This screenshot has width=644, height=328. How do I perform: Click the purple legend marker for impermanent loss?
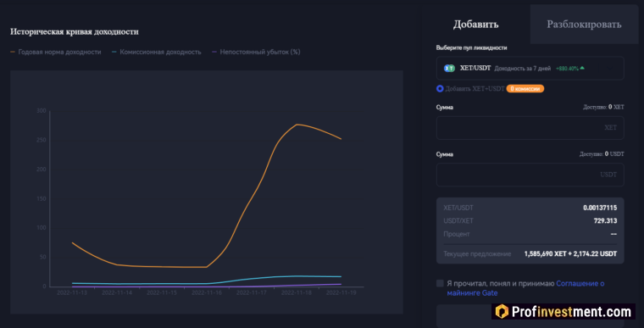(x=214, y=52)
